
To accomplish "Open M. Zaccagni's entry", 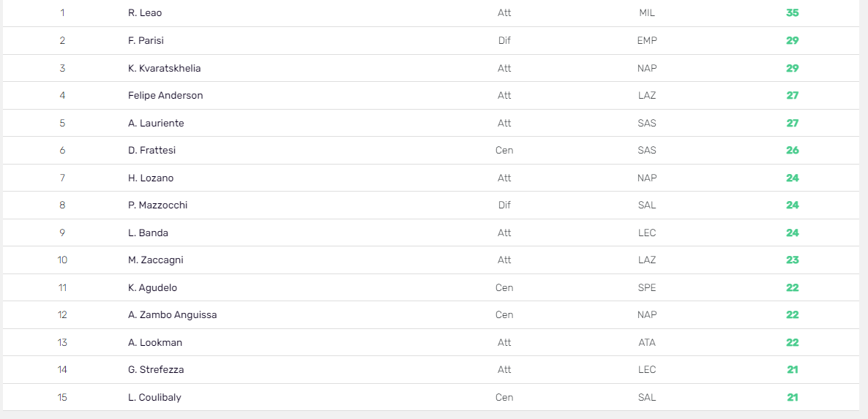I will 430,260.
